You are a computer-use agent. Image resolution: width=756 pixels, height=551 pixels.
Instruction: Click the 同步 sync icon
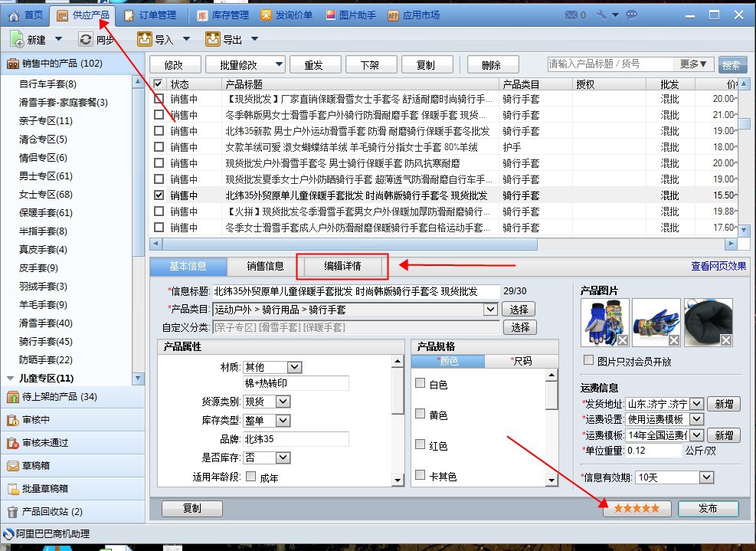[x=85, y=39]
